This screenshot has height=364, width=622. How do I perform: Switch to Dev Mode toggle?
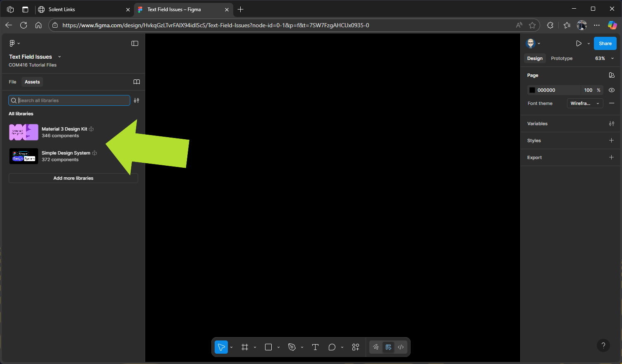pos(400,347)
